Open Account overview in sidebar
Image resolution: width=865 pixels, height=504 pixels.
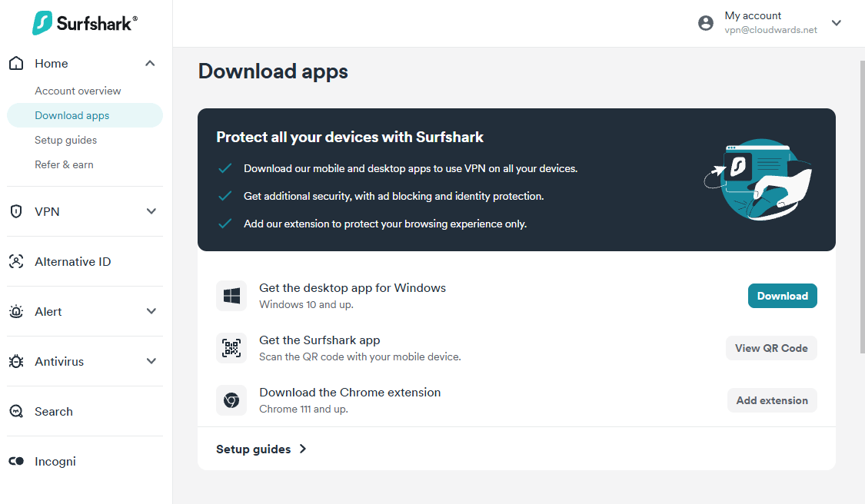(78, 91)
